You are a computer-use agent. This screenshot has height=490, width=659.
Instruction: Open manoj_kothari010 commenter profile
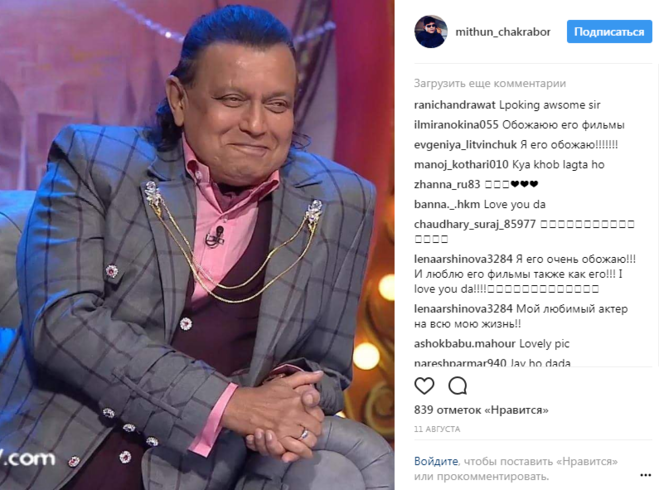[461, 164]
